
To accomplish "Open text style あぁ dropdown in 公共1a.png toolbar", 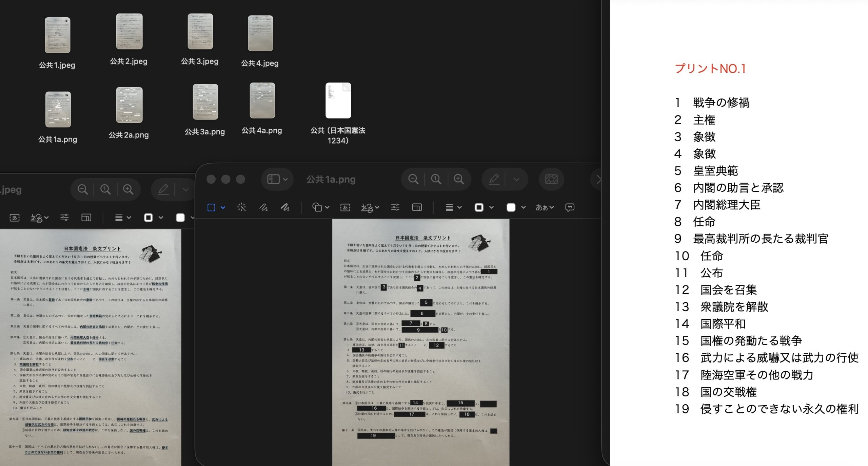I will tap(545, 207).
